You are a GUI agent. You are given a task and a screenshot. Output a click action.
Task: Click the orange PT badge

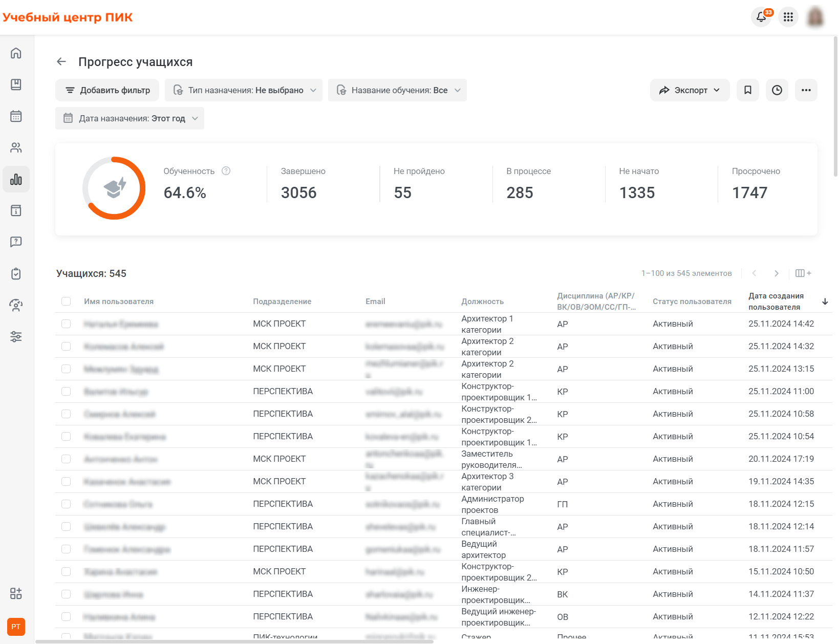coord(16,627)
